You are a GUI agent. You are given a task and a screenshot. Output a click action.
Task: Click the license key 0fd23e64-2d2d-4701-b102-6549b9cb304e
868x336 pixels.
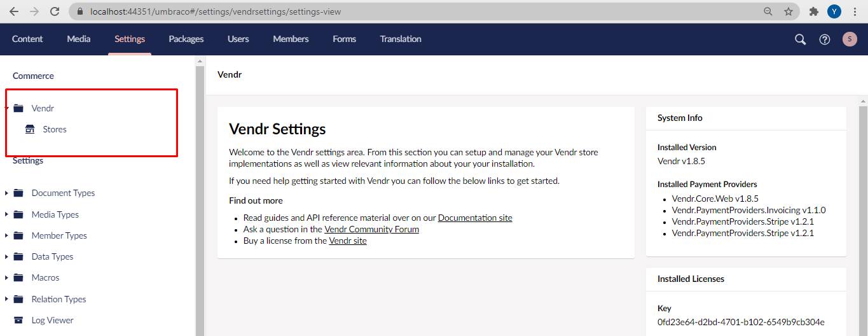coord(741,322)
